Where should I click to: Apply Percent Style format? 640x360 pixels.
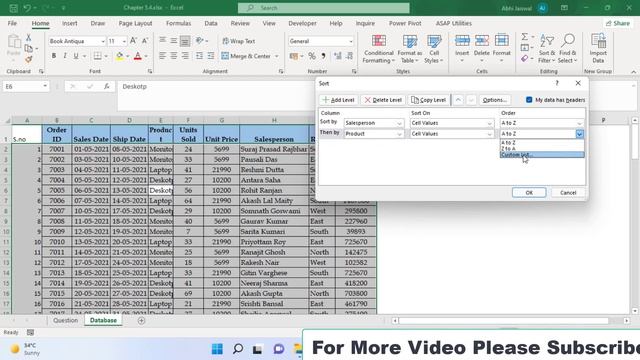[x=312, y=56]
